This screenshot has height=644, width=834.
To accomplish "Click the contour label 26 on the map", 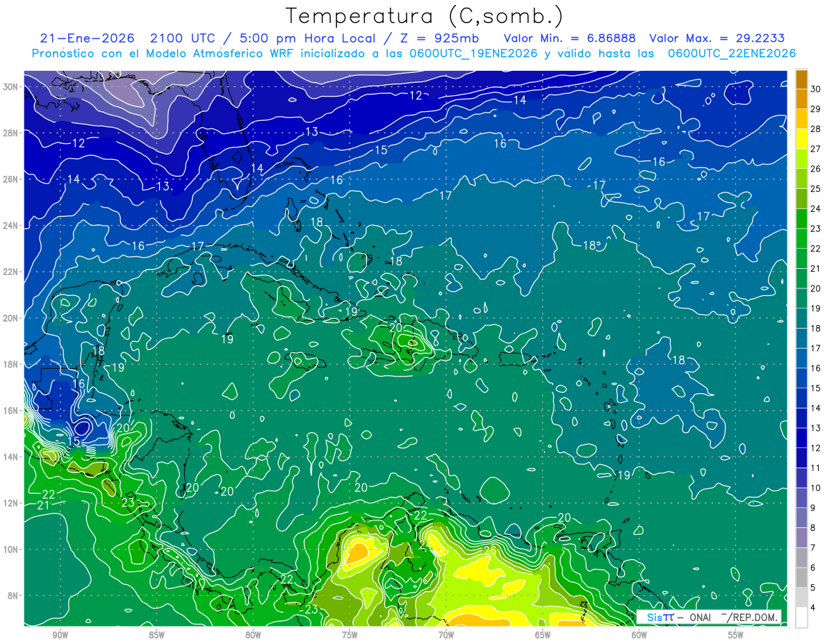I will [x=489, y=550].
